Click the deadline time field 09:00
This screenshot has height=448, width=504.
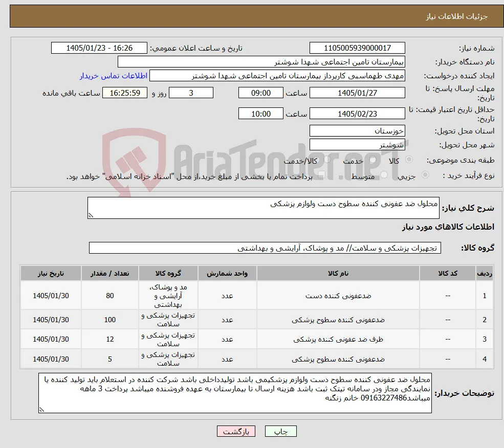[260, 93]
